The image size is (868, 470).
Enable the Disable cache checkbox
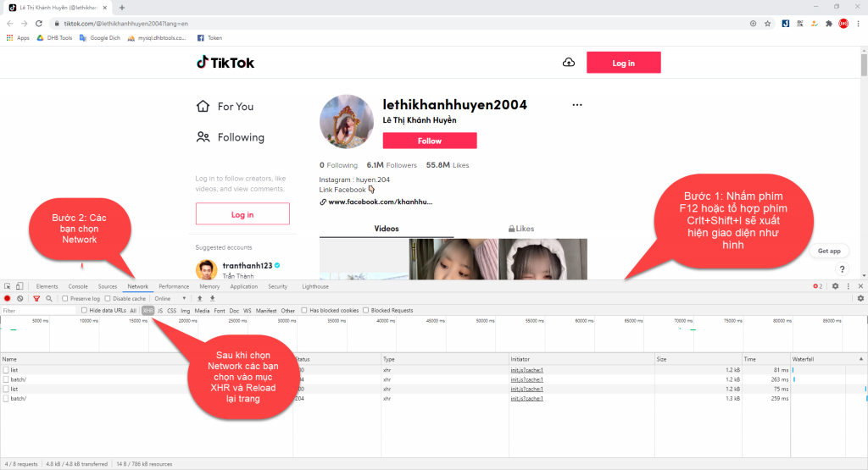pyautogui.click(x=108, y=299)
